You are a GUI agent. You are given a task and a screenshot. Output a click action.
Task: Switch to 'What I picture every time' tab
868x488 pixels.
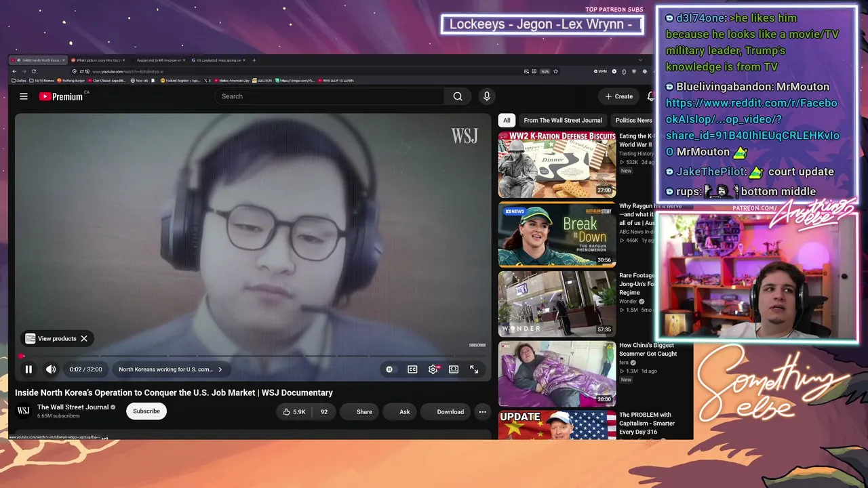click(x=99, y=60)
